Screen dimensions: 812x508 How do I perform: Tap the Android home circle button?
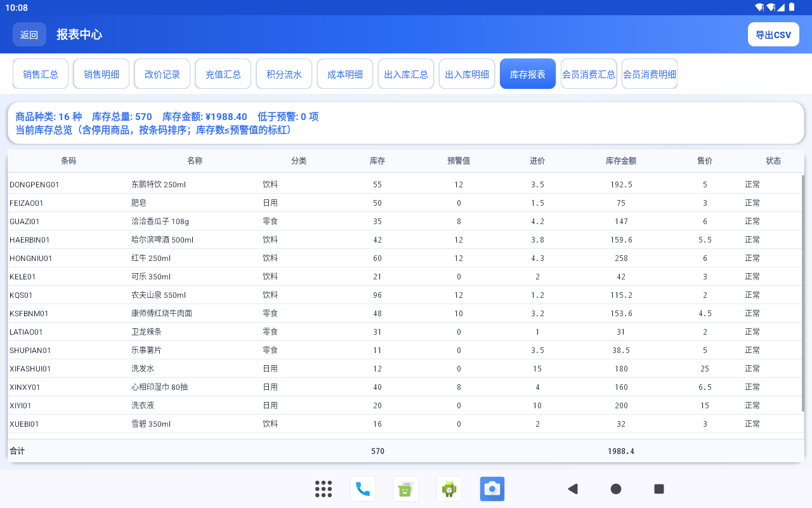pos(616,489)
